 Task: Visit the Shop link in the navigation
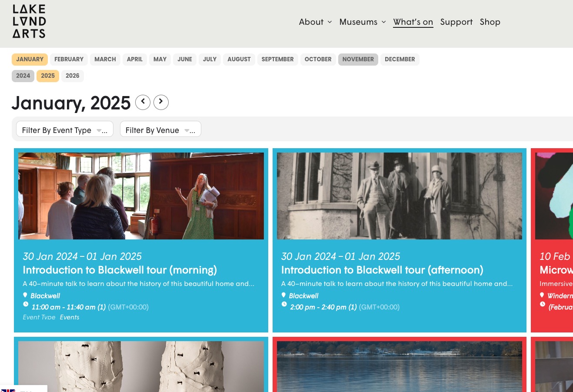click(490, 22)
